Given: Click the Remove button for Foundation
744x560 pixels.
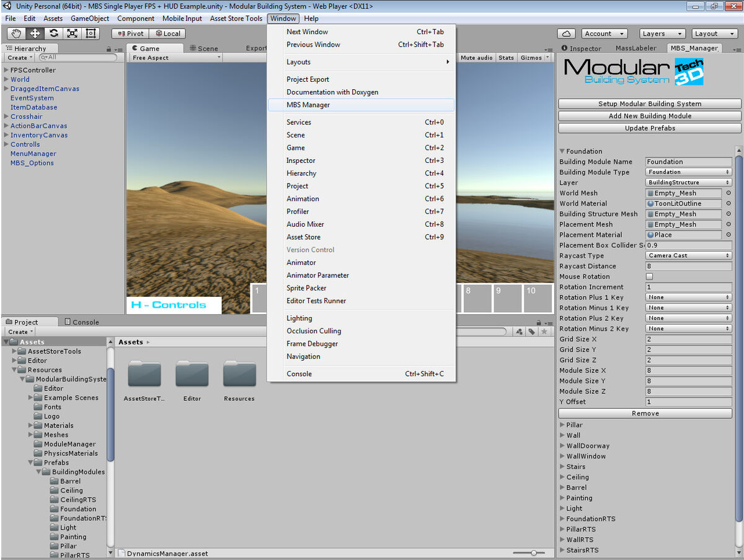Looking at the screenshot, I should 645,413.
